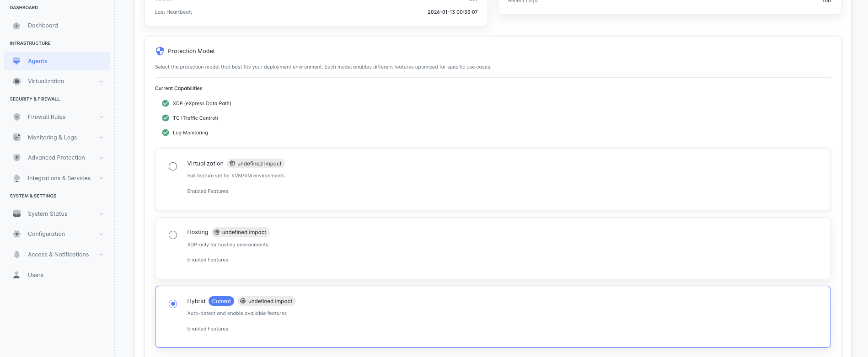Click the Dashboard home icon in sidebar
The height and width of the screenshot is (357, 868).
(16, 26)
